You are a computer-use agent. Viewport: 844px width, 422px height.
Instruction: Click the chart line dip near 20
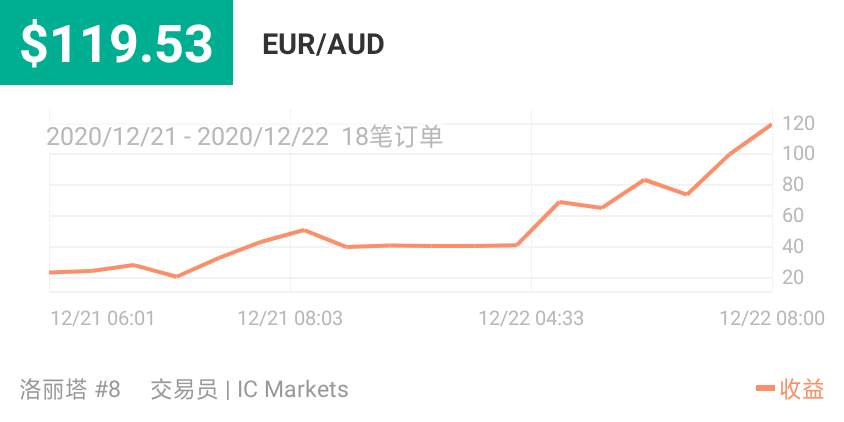coord(176,276)
